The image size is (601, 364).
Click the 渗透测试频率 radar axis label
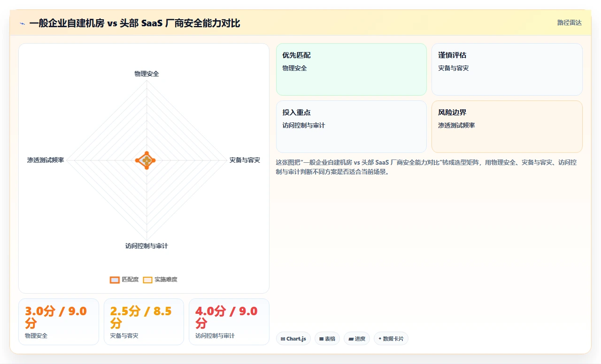[46, 160]
